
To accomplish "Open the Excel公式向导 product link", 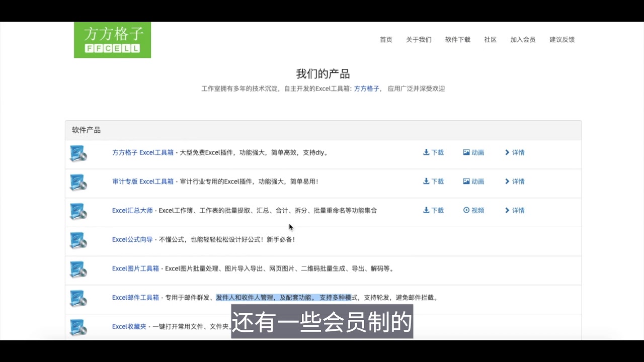I will pyautogui.click(x=132, y=239).
